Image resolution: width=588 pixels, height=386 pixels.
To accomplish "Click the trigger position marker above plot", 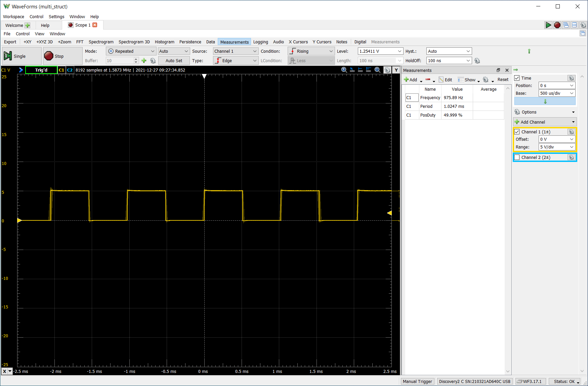I will 204,76.
